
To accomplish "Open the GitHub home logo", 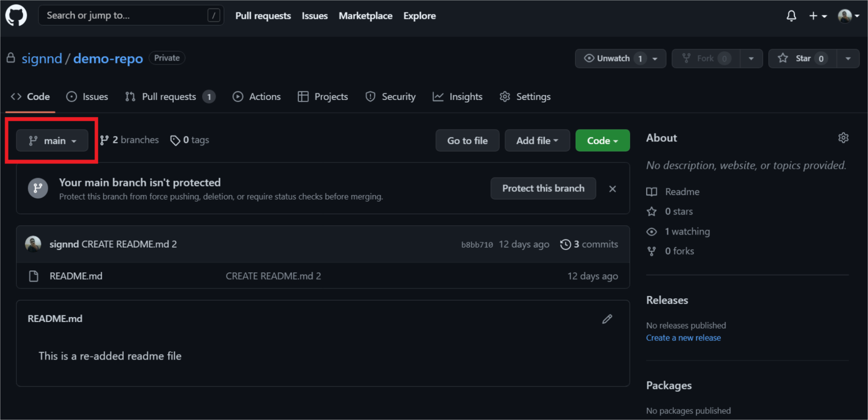I will point(16,16).
